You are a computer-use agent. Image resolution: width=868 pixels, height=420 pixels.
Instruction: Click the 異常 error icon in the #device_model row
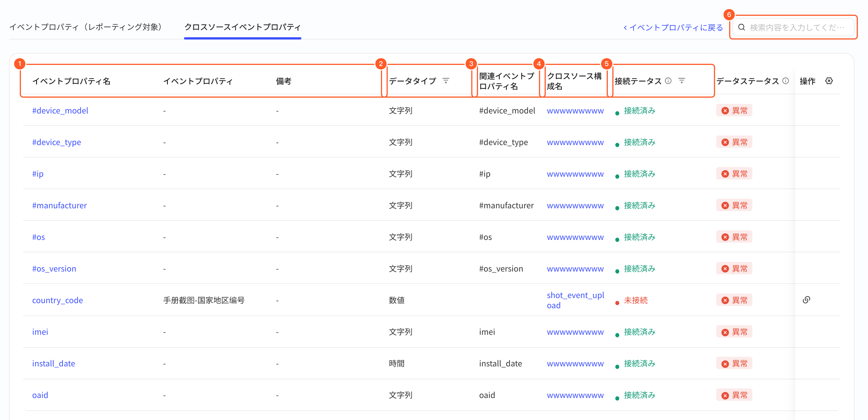pos(725,111)
